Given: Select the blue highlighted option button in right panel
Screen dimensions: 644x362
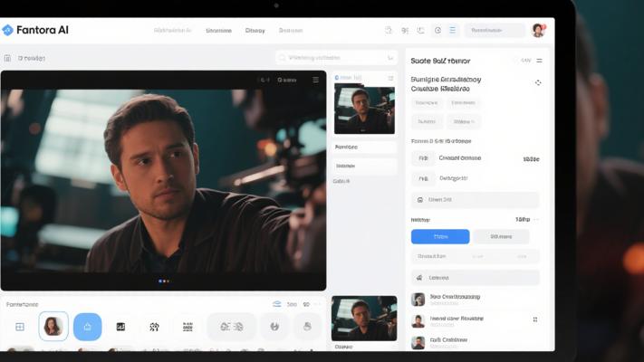Looking at the screenshot, I should 440,236.
